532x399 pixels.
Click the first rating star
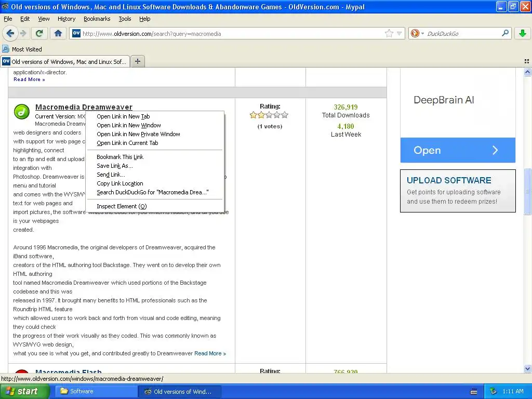point(253,115)
